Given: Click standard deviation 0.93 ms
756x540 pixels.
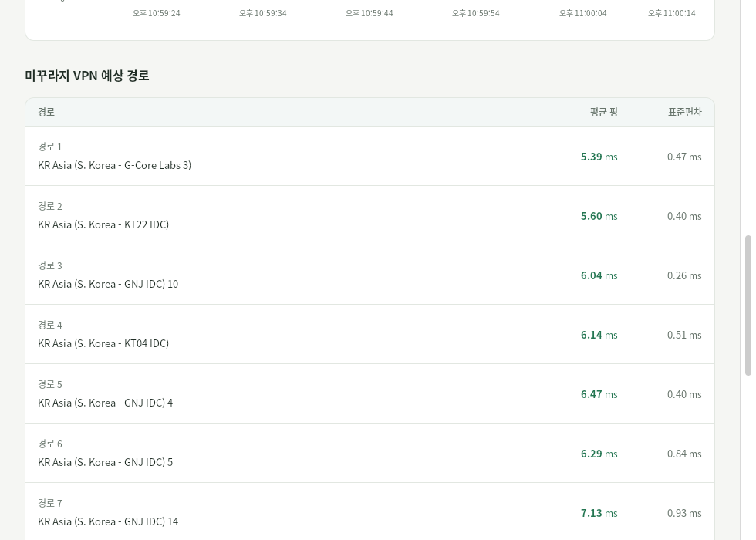Looking at the screenshot, I should [684, 513].
